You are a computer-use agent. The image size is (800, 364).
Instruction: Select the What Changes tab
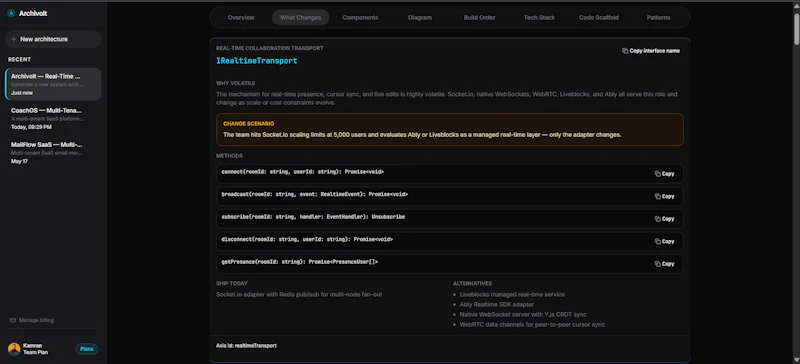(301, 17)
